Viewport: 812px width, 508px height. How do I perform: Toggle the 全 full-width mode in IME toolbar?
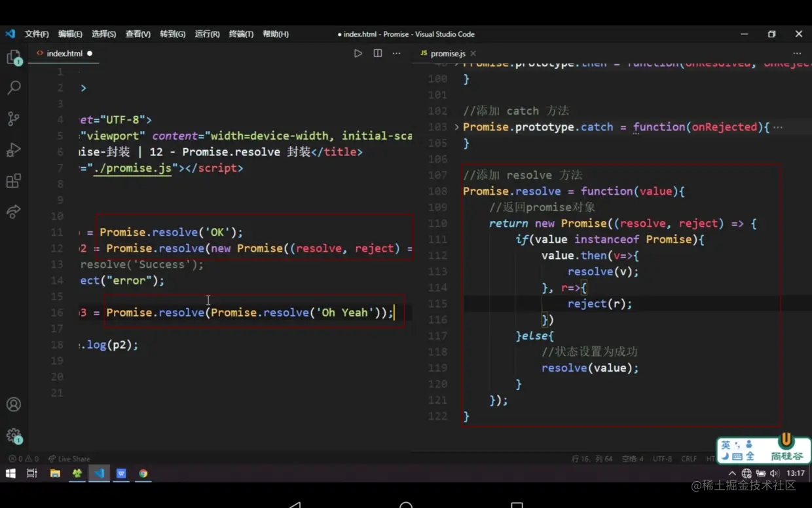749,457
